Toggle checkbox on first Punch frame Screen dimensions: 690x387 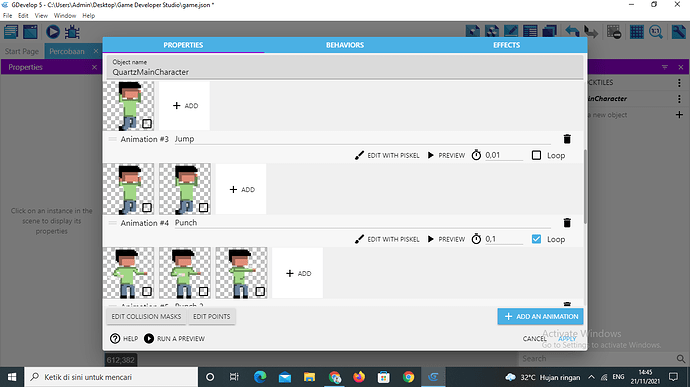pos(147,291)
